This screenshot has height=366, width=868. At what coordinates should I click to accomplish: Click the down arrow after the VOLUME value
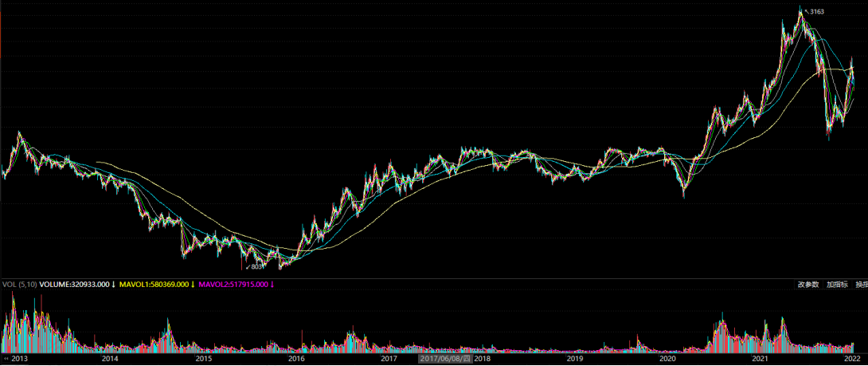click(114, 285)
